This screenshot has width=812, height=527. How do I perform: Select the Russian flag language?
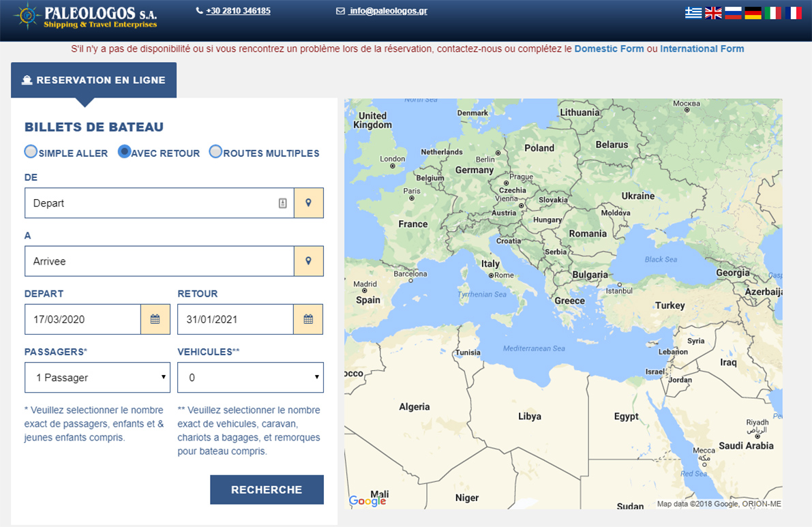734,13
